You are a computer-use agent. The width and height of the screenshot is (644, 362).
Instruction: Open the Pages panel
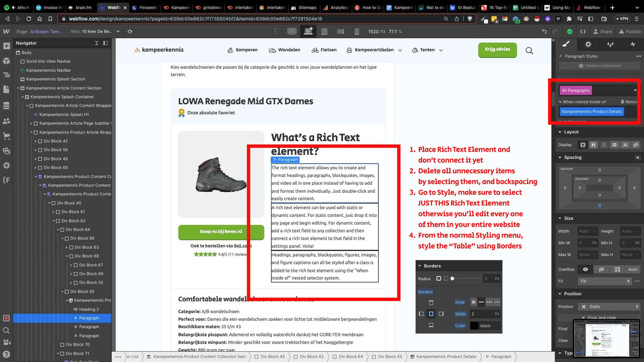[6, 89]
